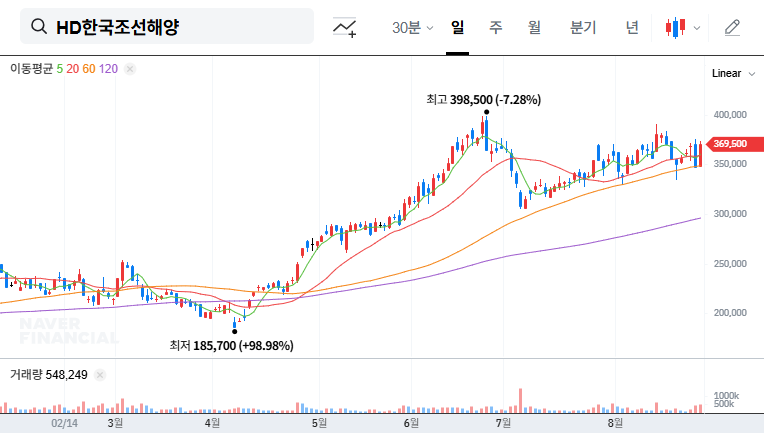Viewport: 764px width, 433px height.
Task: Click the 400,000 price axis label
Action: point(730,114)
